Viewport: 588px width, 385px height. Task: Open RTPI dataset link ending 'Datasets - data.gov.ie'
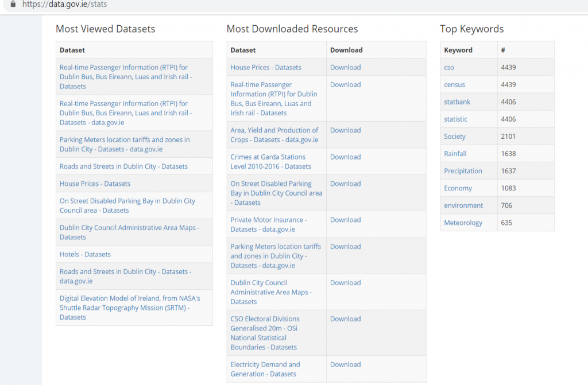pos(126,113)
